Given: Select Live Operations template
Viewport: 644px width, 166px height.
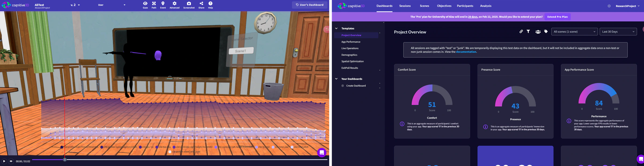Looking at the screenshot, I should (350, 48).
